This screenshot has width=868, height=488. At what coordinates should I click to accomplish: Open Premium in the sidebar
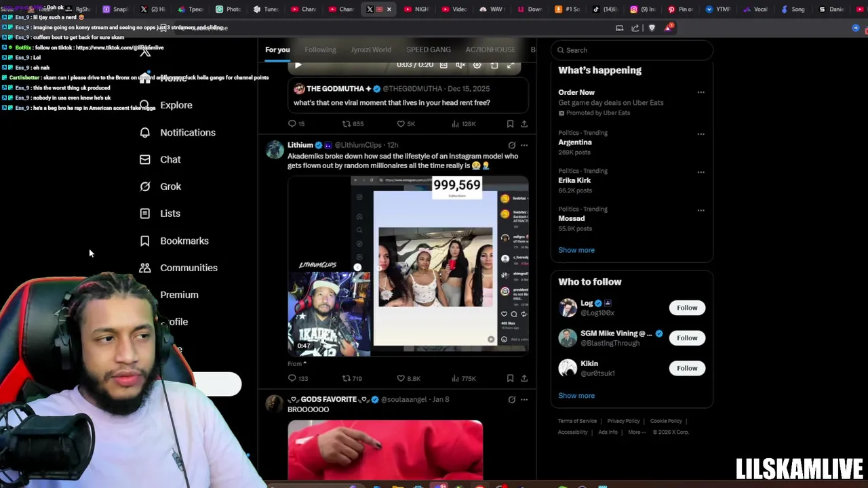point(179,295)
